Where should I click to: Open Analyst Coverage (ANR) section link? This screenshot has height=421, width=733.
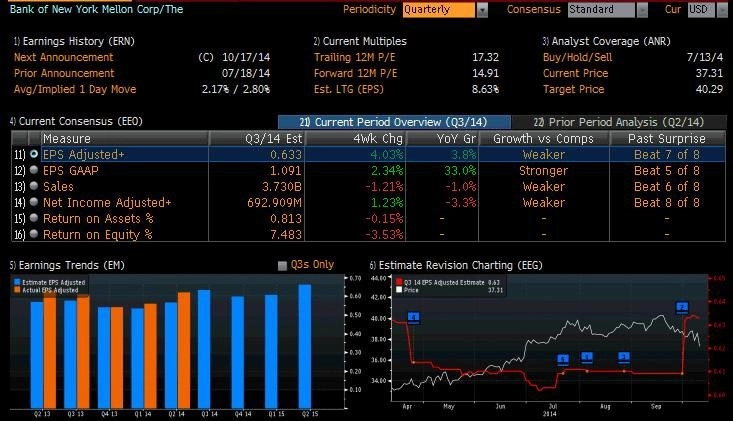point(606,41)
